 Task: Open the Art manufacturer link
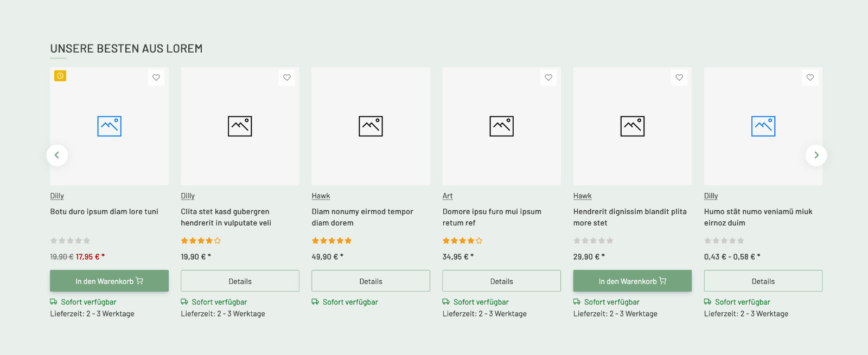(x=448, y=196)
